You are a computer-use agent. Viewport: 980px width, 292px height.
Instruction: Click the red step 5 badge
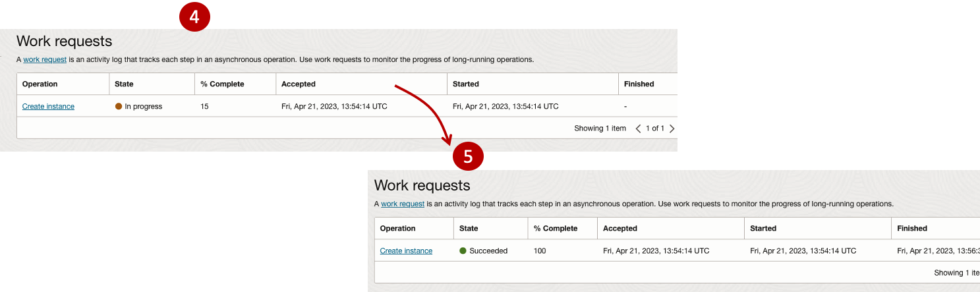[x=468, y=156]
